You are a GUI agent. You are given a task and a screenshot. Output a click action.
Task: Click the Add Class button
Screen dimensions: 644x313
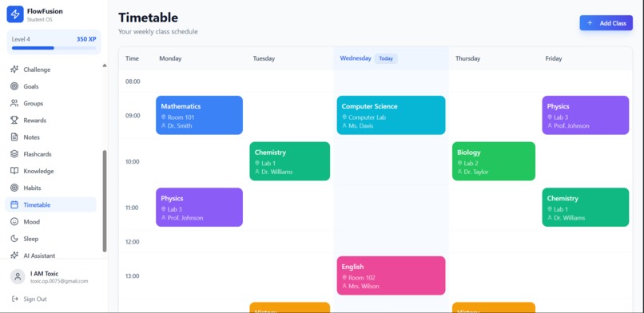point(606,23)
